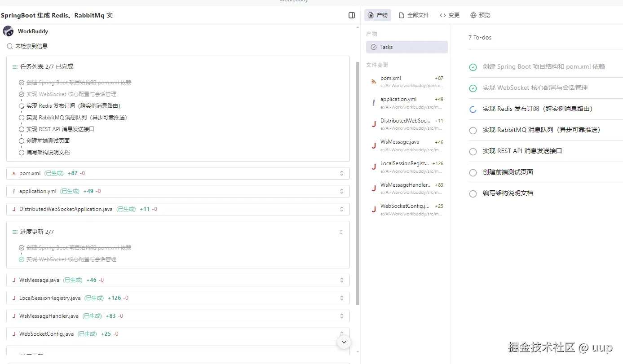Viewport: 623px width, 364px height.
Task: Click the application.yml exclamation icon in 文件变更
Action: click(373, 103)
